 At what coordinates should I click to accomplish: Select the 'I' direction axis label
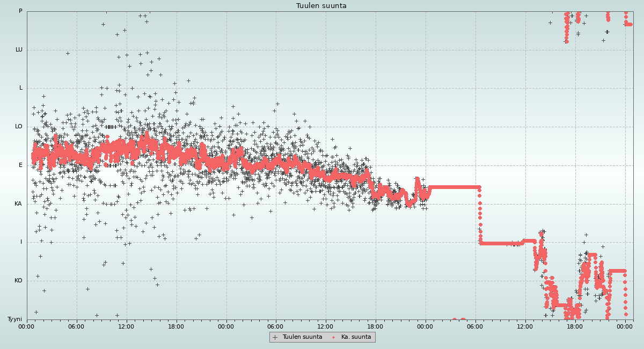[21, 242]
